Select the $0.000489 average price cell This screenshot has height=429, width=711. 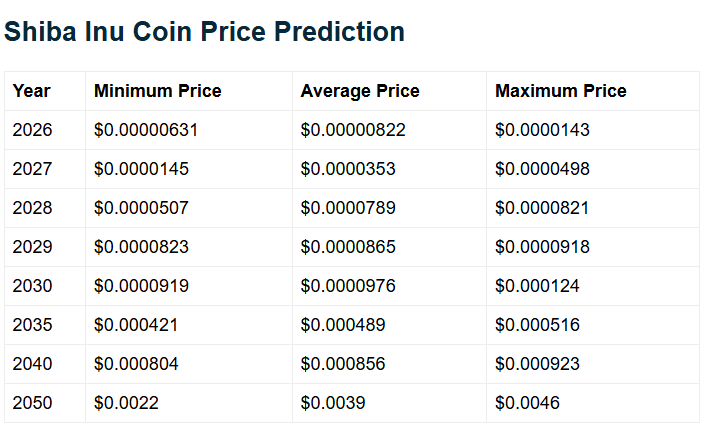click(343, 325)
